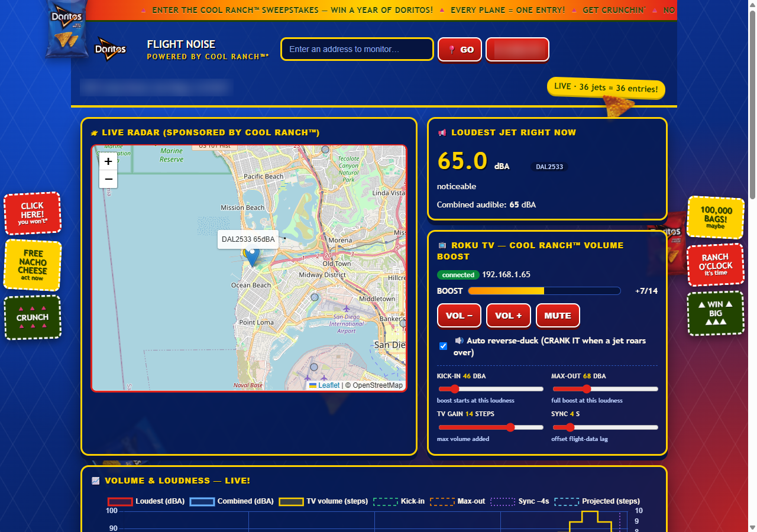Click the +7/14 boost value
The image size is (757, 532).
646,291
